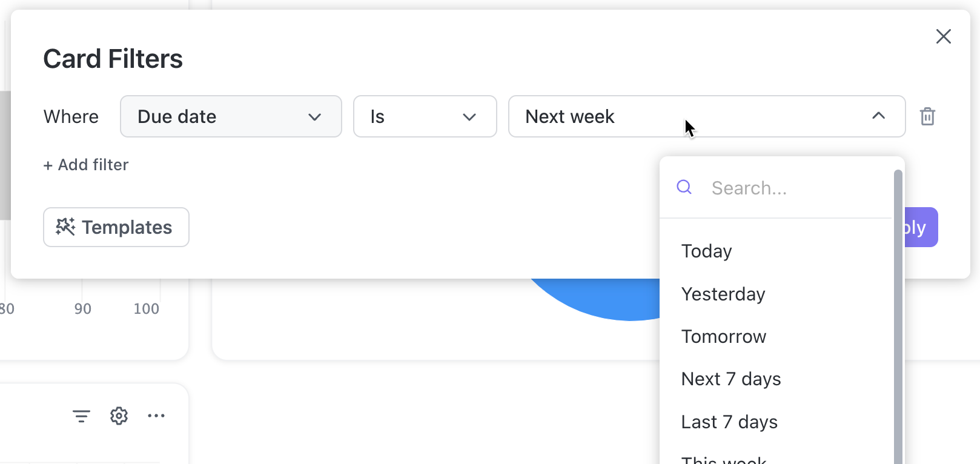Open the Is operator dropdown

tap(425, 116)
